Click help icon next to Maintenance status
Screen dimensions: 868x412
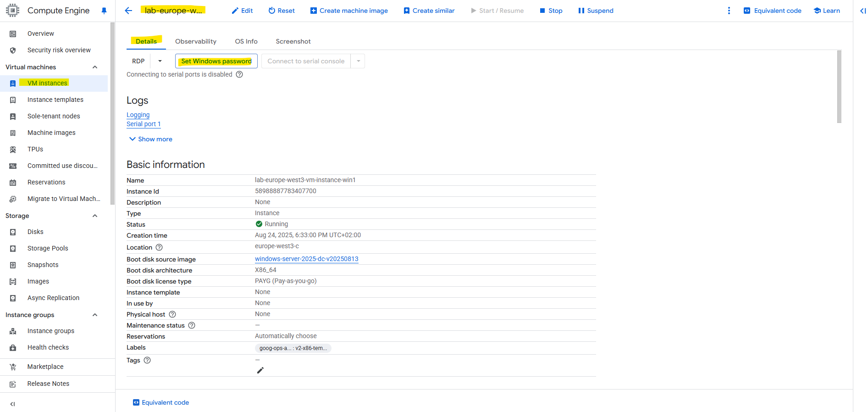coord(192,325)
